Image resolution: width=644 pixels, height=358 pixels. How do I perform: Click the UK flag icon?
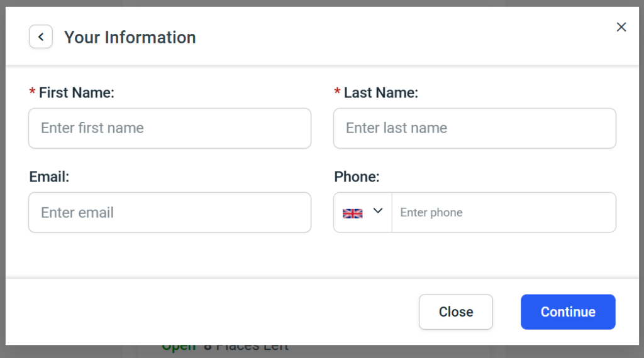(353, 213)
